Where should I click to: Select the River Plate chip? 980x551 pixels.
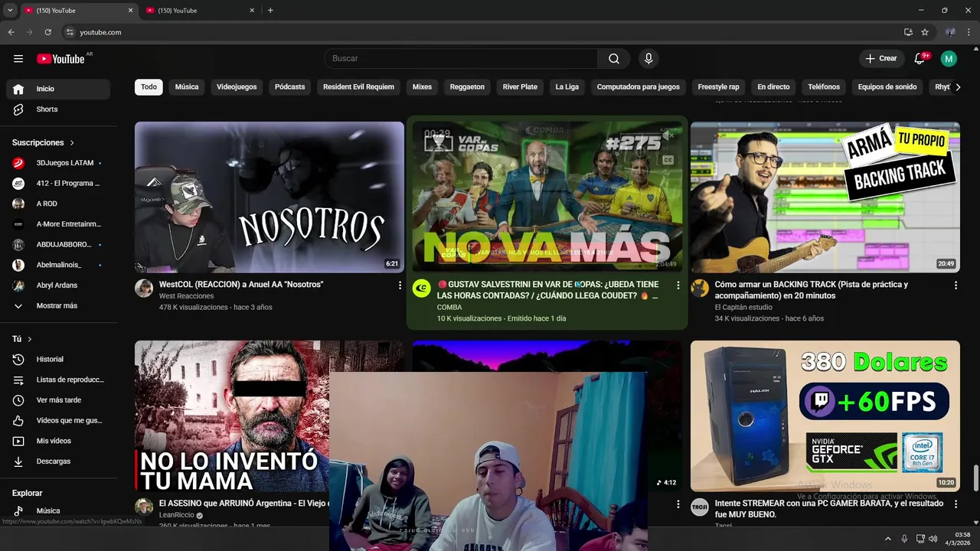[x=520, y=87]
